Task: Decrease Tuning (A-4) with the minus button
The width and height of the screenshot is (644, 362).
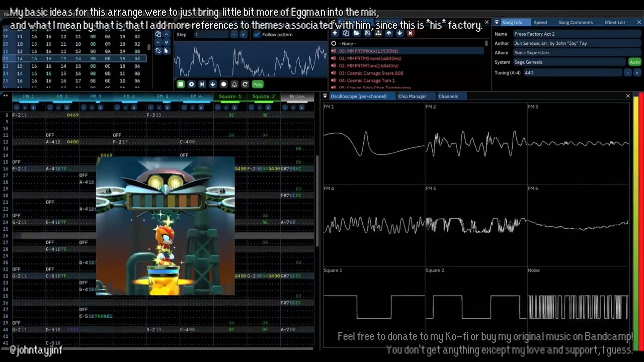Action: (x=628, y=73)
